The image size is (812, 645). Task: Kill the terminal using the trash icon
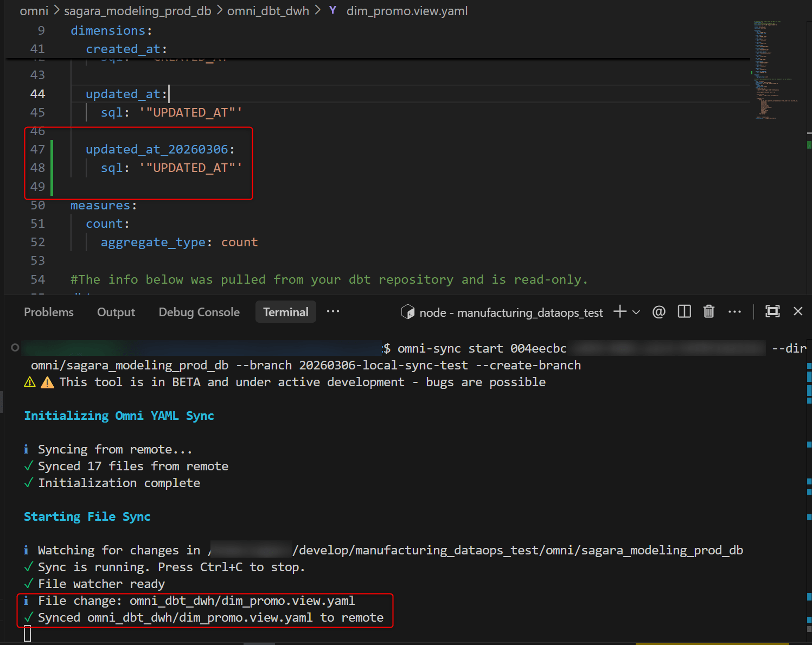click(708, 312)
